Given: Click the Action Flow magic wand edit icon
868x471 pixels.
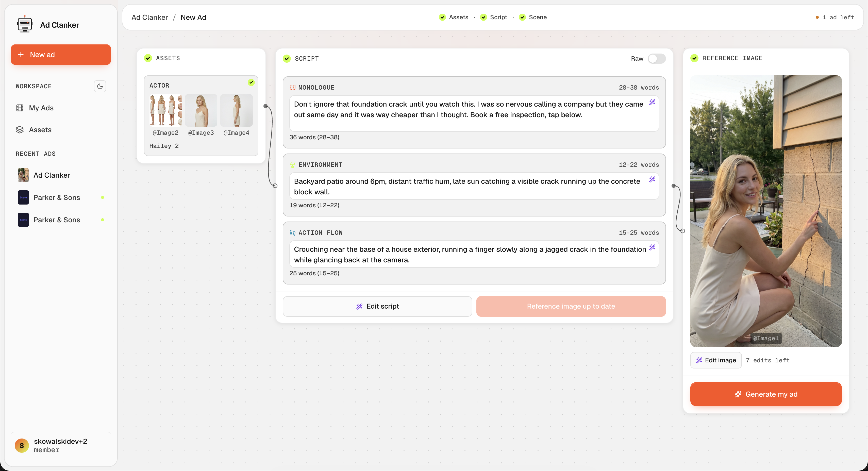Looking at the screenshot, I should coord(652,247).
